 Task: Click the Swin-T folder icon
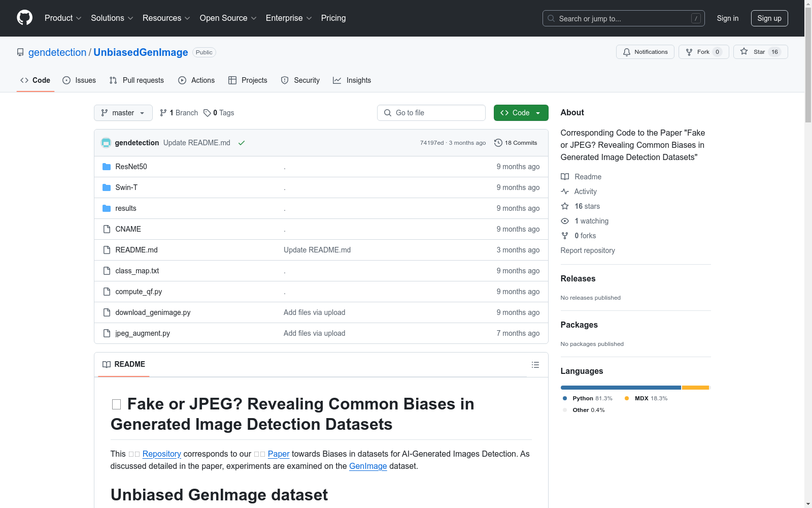107,187
